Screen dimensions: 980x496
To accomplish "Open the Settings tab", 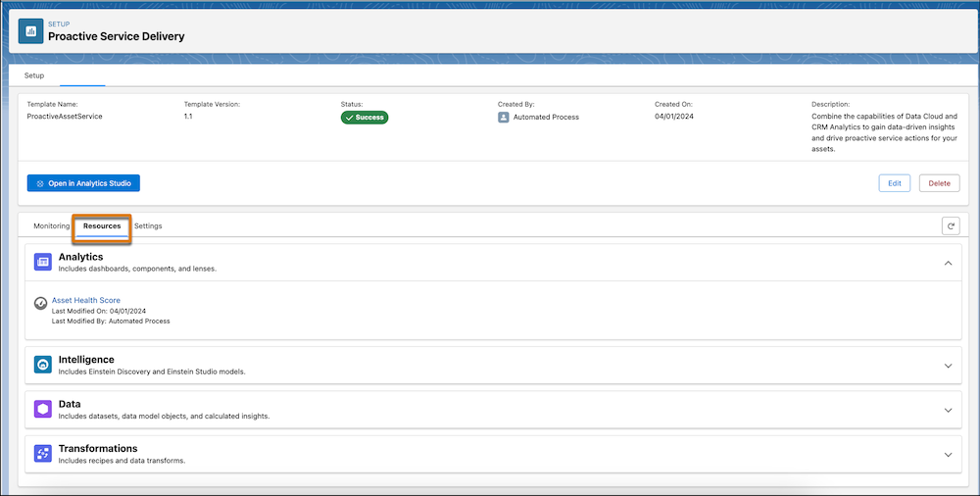I will pyautogui.click(x=148, y=225).
